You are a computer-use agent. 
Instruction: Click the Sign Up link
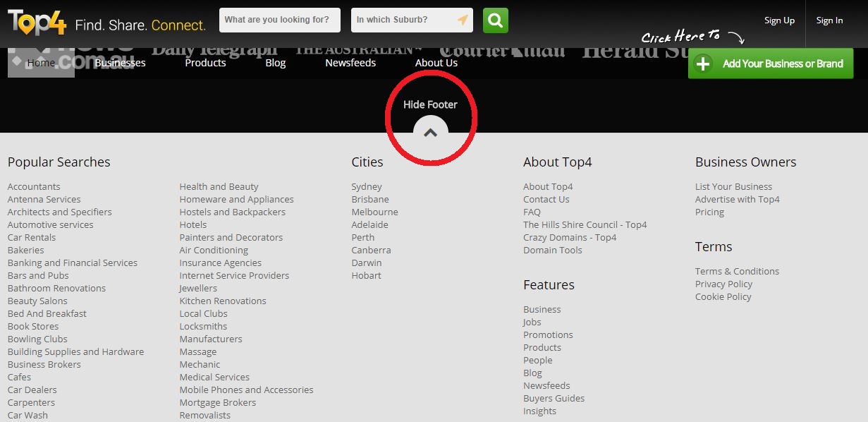[x=779, y=20]
